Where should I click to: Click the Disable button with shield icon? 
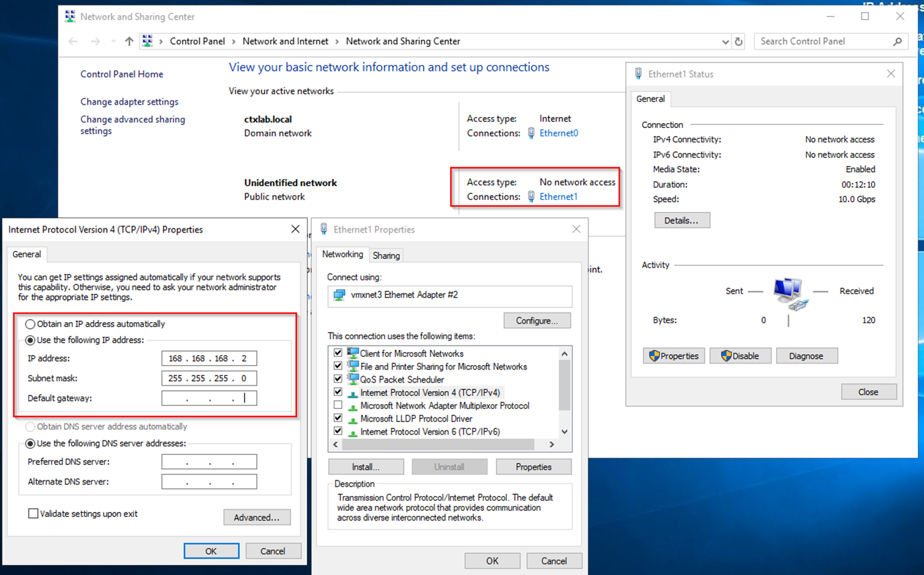pyautogui.click(x=740, y=356)
